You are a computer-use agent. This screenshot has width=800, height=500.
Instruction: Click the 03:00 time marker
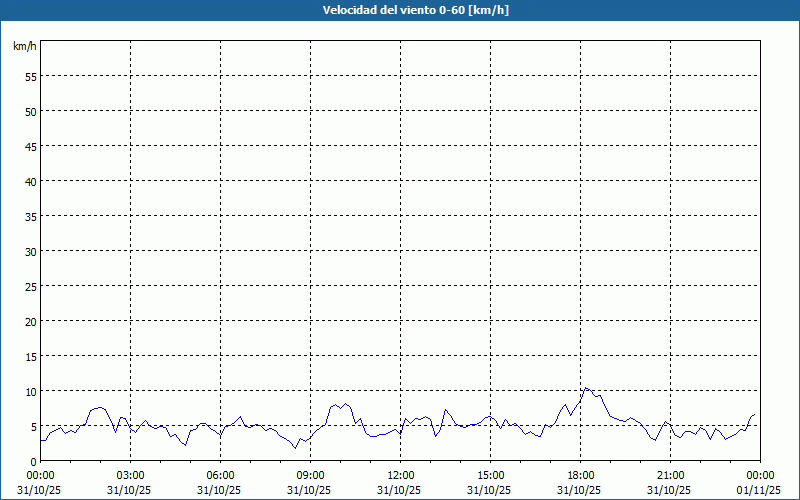pyautogui.click(x=131, y=475)
